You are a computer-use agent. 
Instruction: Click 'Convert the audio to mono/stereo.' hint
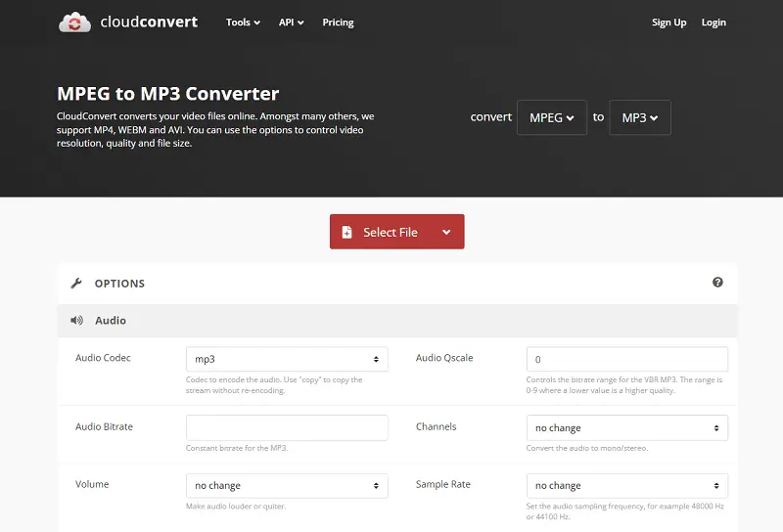(586, 448)
